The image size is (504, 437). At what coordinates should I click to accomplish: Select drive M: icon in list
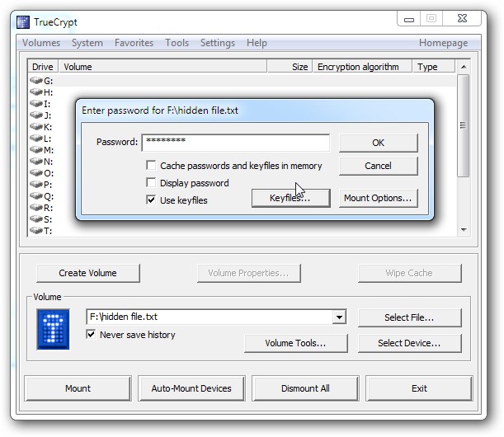tap(36, 149)
